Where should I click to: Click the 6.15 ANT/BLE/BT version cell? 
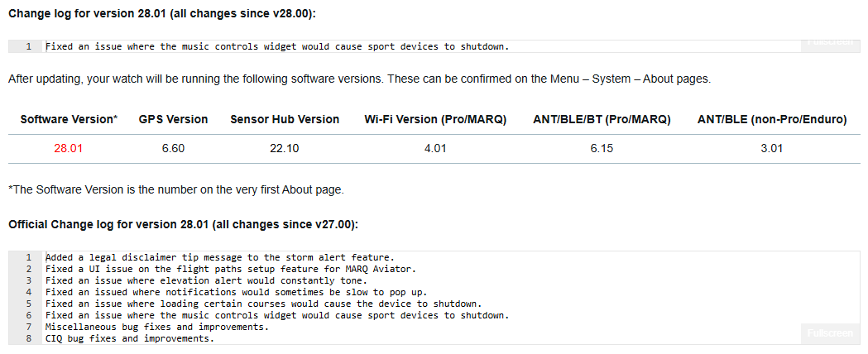[x=602, y=149]
